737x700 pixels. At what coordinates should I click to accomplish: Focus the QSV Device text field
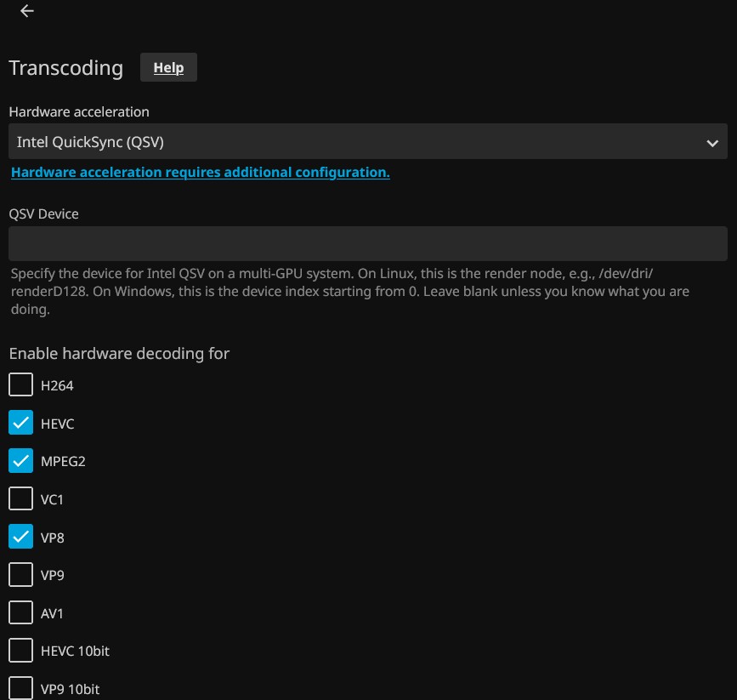pyautogui.click(x=367, y=243)
